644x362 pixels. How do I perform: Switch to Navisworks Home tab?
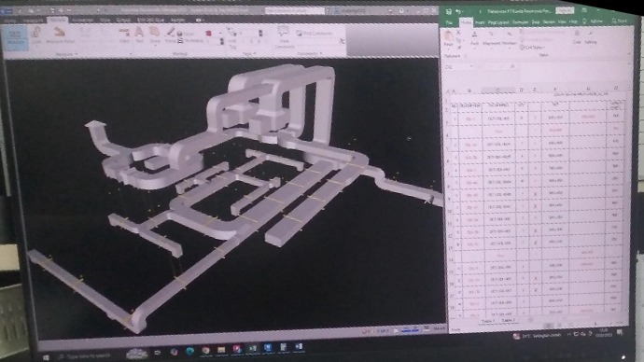pyautogui.click(x=9, y=21)
